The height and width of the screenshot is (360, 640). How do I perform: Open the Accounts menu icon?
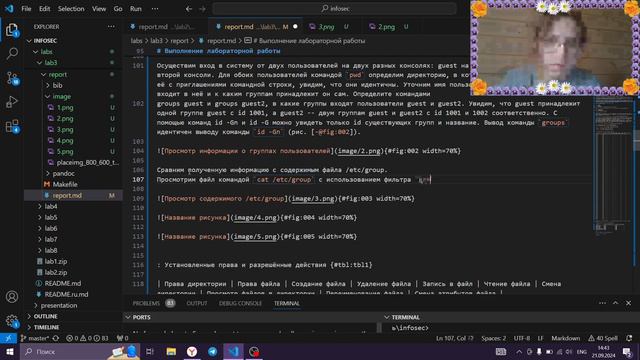[12, 297]
